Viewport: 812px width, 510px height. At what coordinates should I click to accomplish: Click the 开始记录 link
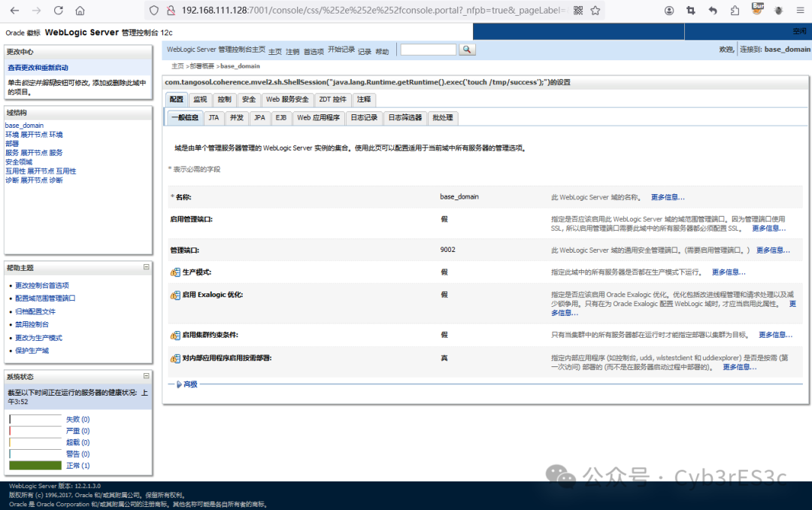point(341,49)
